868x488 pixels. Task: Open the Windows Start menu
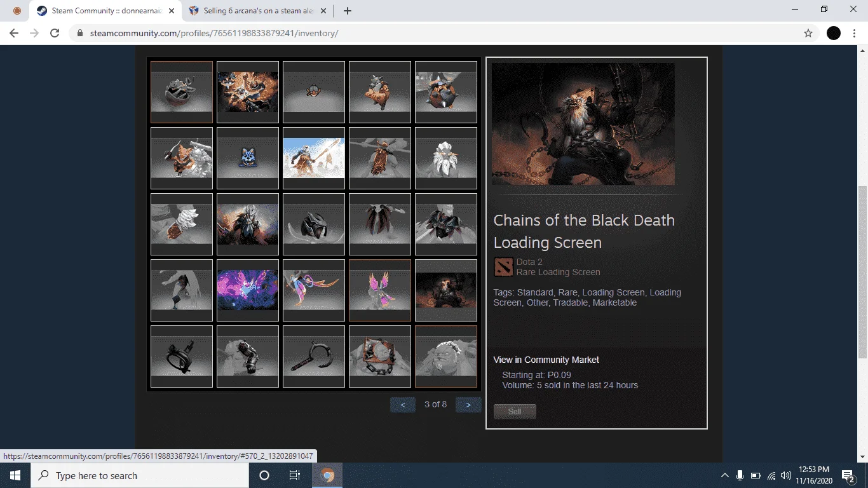coord(15,475)
